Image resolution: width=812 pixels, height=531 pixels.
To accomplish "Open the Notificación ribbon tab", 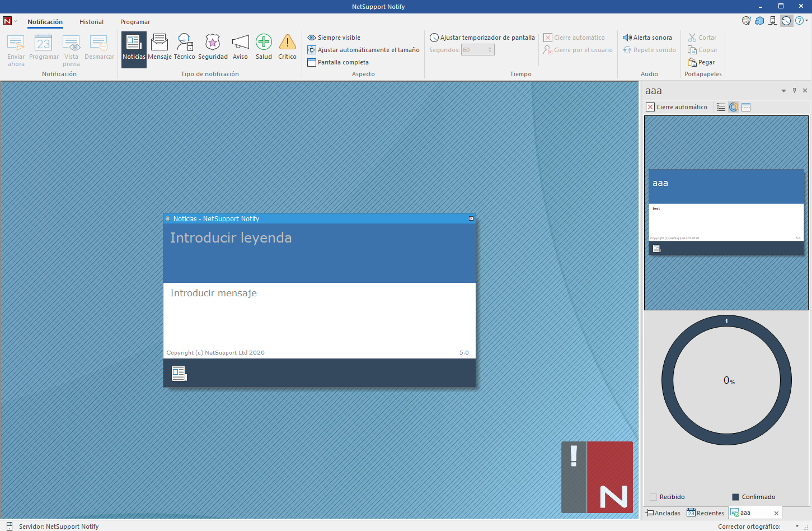I will [45, 22].
